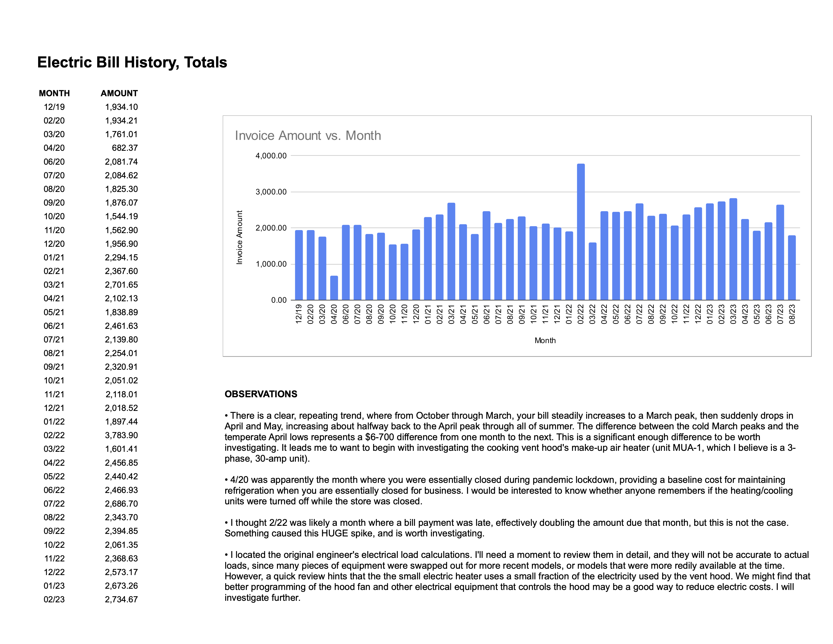The width and height of the screenshot is (833, 644).
Task: Click the 03/23 bar in chart
Action: [x=733, y=249]
